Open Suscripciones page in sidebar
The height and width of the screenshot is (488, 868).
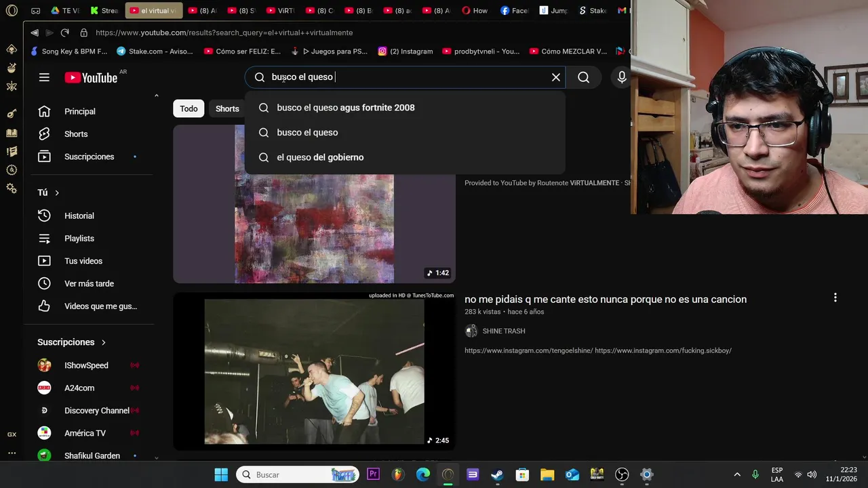coord(90,157)
